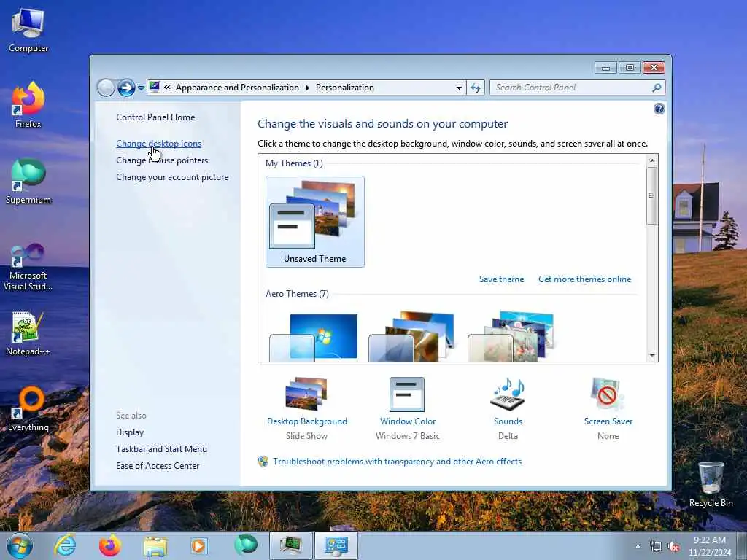Viewport: 747px width, 560px height.
Task: Show hidden system tray icons
Action: tap(638, 546)
